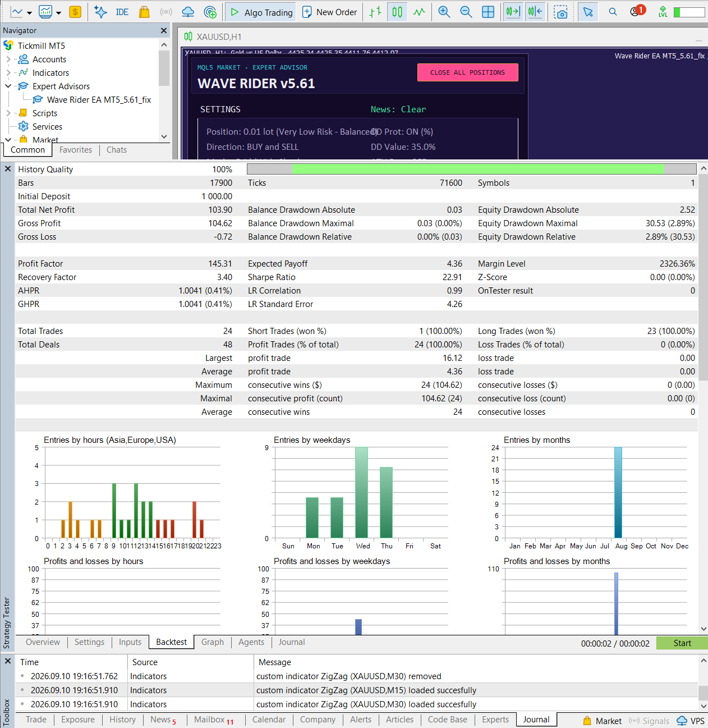708x728 pixels.
Task: Open the cloud hosting icon
Action: pos(188,12)
